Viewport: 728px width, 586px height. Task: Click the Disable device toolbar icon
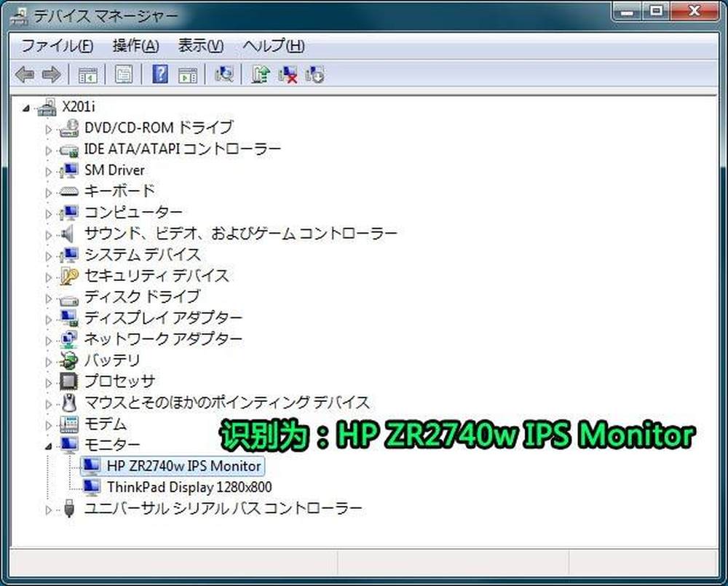coord(314,74)
